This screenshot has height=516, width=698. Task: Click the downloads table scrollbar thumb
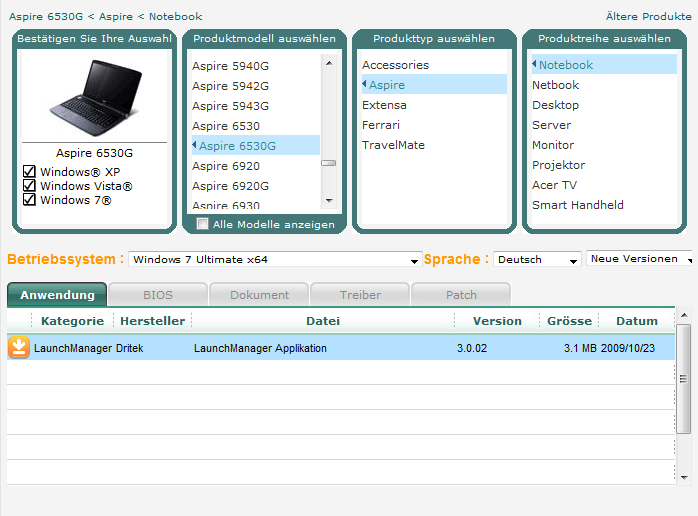pos(684,379)
